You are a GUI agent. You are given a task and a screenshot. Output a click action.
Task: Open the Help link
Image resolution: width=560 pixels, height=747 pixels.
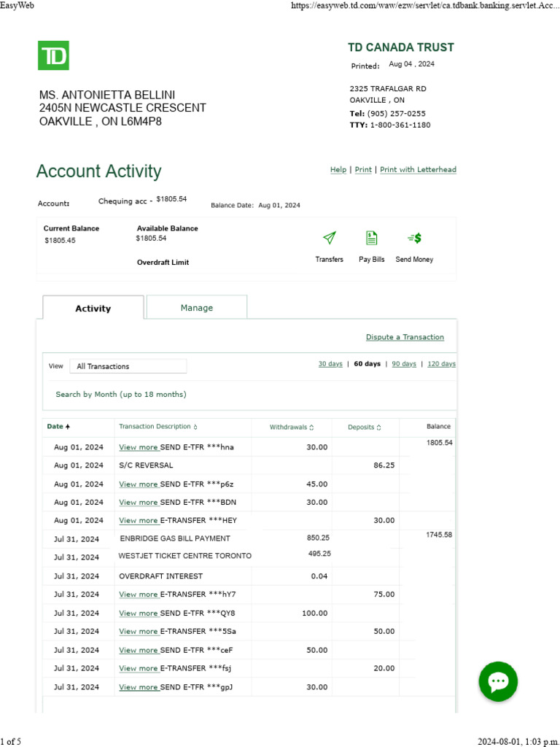(338, 169)
